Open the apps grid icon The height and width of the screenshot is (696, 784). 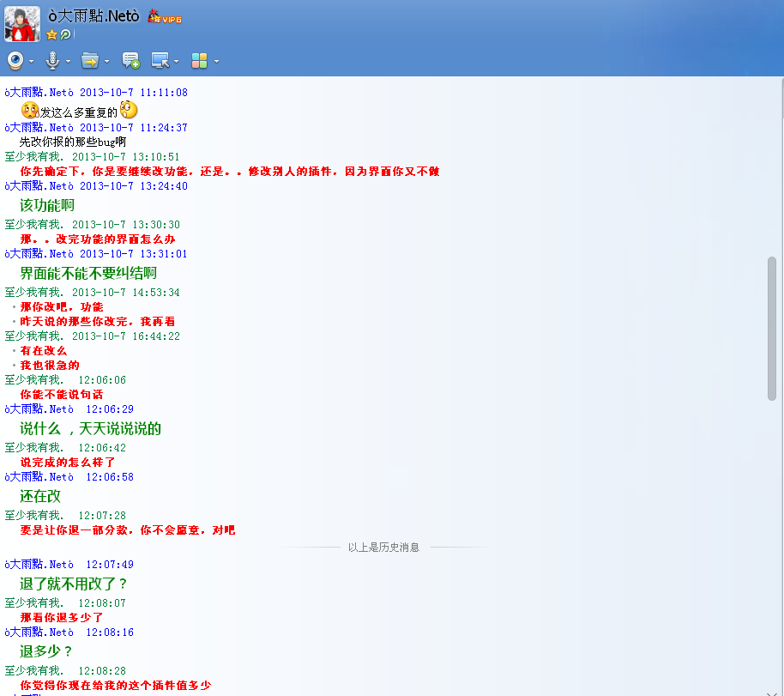[199, 61]
